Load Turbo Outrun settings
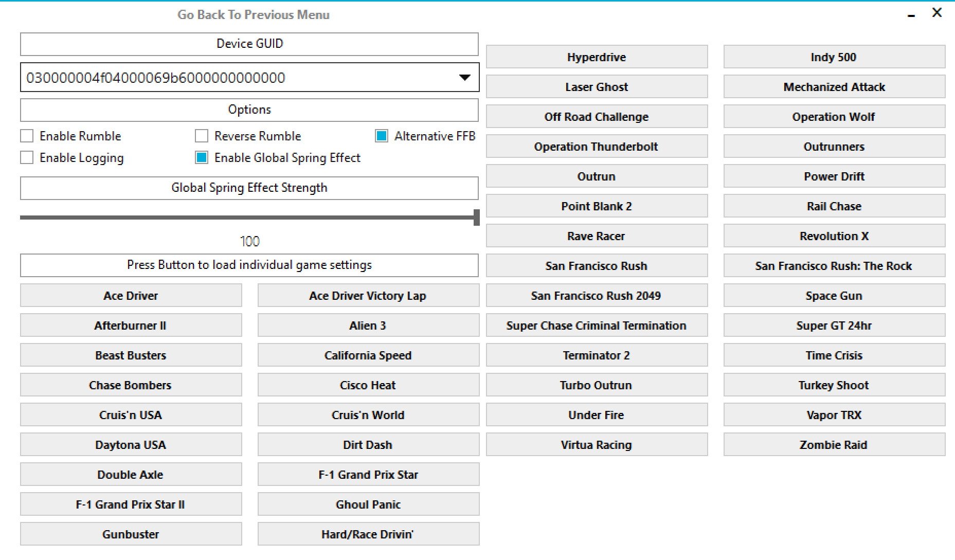This screenshot has width=955, height=560. [597, 385]
